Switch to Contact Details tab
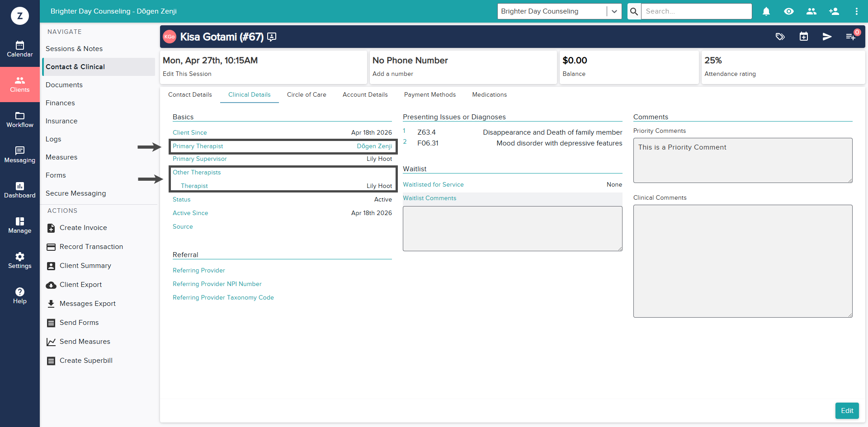 (x=190, y=94)
